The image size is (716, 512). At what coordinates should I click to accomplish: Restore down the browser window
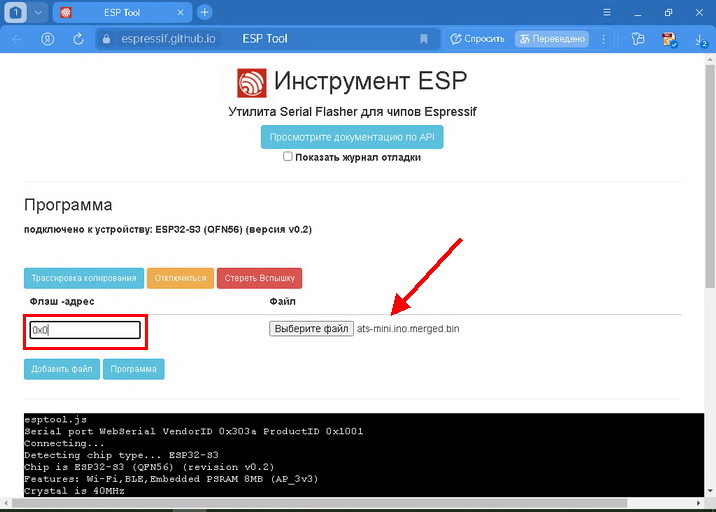669,13
